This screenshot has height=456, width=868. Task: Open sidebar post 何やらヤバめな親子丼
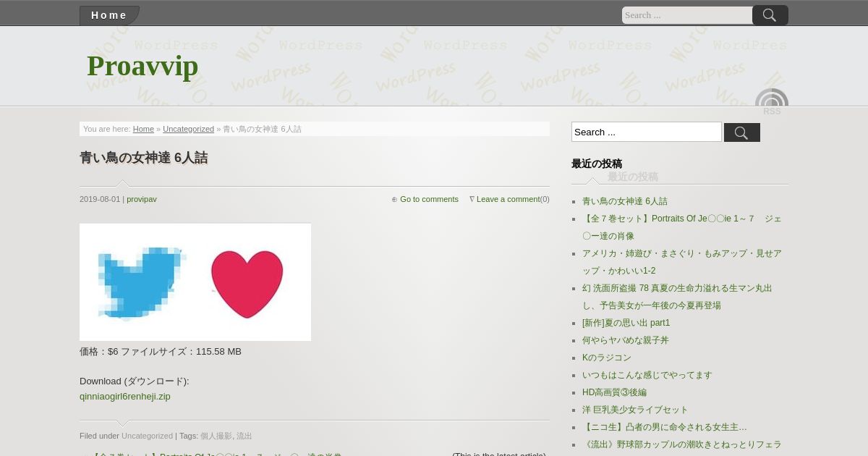click(626, 340)
